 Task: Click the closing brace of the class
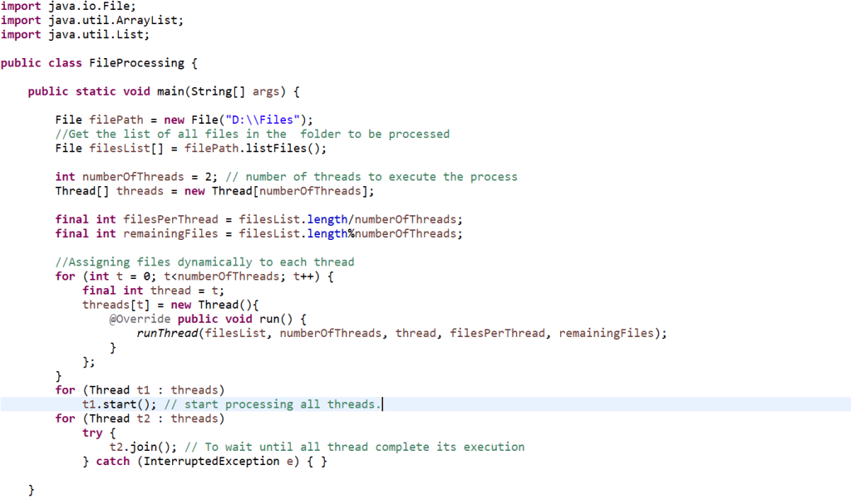(x=32, y=489)
